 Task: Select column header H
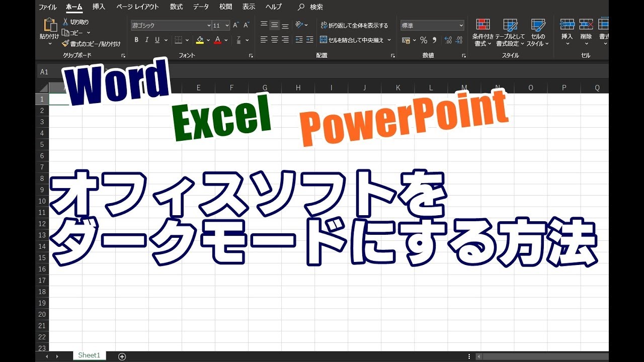(x=298, y=88)
